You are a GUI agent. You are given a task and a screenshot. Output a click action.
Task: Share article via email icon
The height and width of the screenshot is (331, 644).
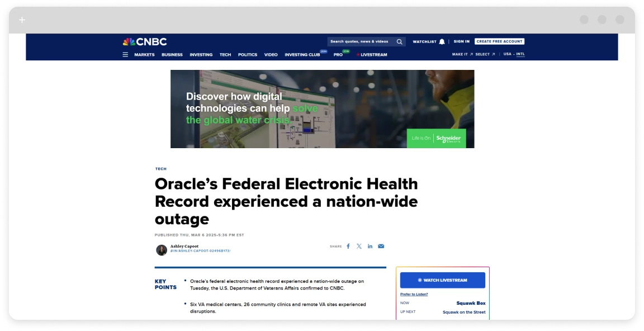[x=381, y=247]
